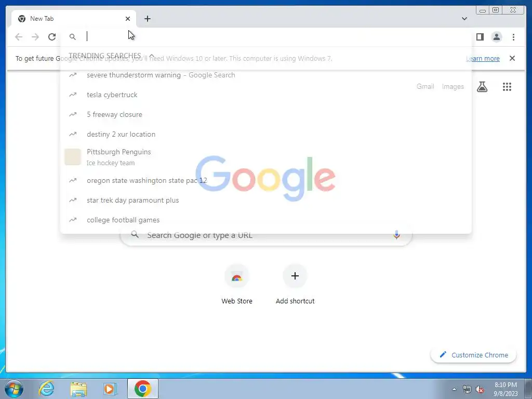Click the muted volume tray icon
The width and height of the screenshot is (532, 399).
coord(480,389)
